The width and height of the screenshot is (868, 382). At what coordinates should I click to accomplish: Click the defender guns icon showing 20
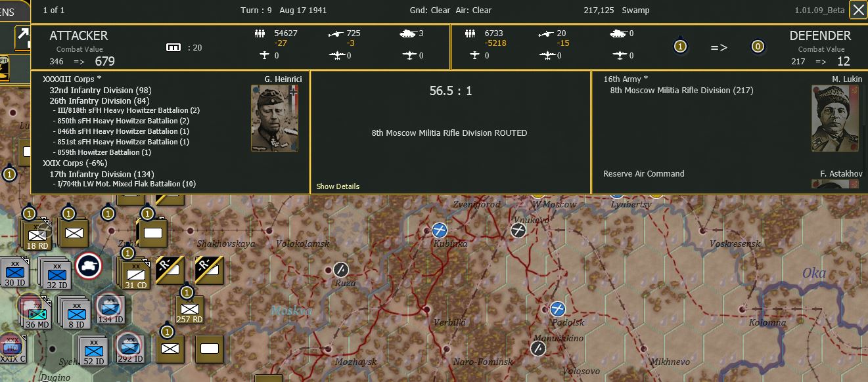547,33
